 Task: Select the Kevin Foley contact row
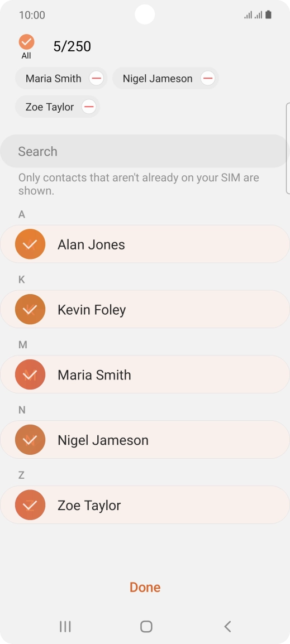point(145,309)
